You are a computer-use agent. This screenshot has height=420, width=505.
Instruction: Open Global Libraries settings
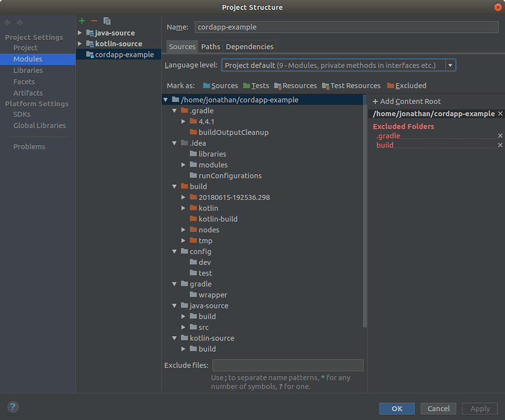pos(40,125)
